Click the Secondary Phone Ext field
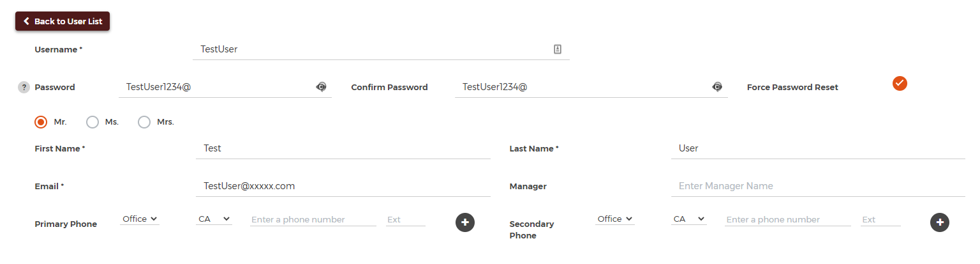The height and width of the screenshot is (264, 980). pyautogui.click(x=880, y=219)
